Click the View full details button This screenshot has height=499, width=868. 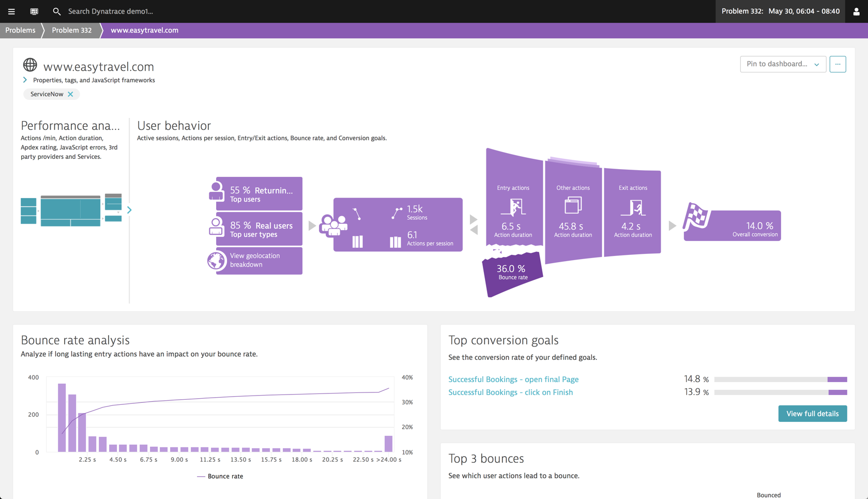coord(812,414)
